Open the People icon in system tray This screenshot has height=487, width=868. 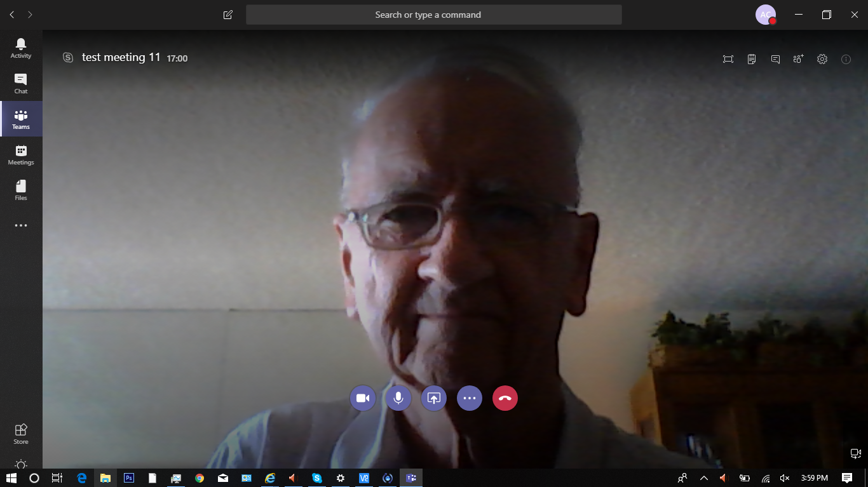click(682, 478)
